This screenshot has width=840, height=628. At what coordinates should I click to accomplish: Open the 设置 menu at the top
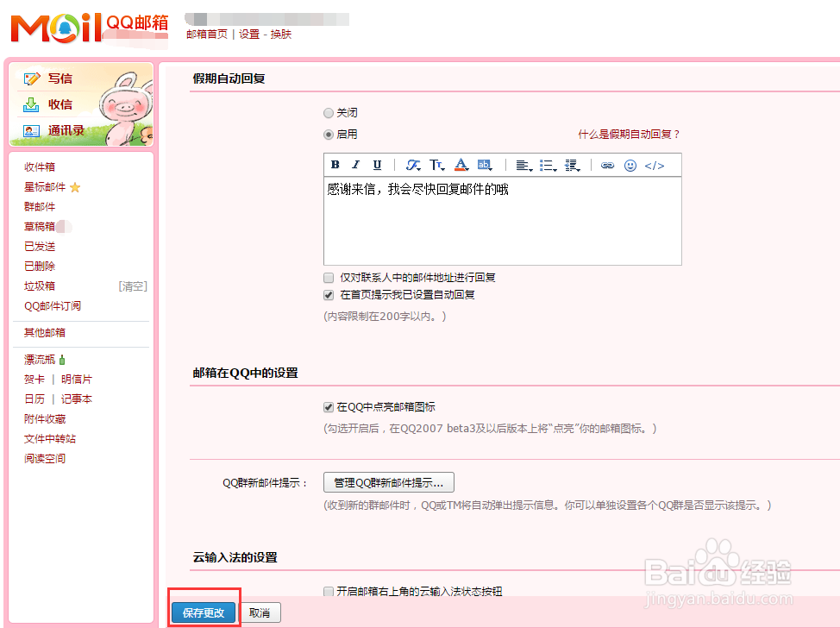pos(248,35)
